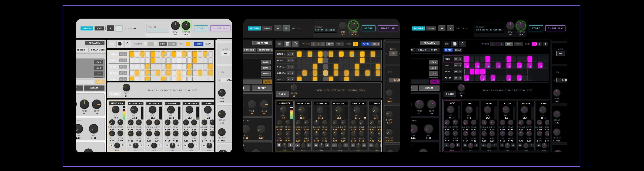Go to previous pattern in magenta panel
Image resolution: width=644 pixels, height=171 pixels.
tap(492, 44)
